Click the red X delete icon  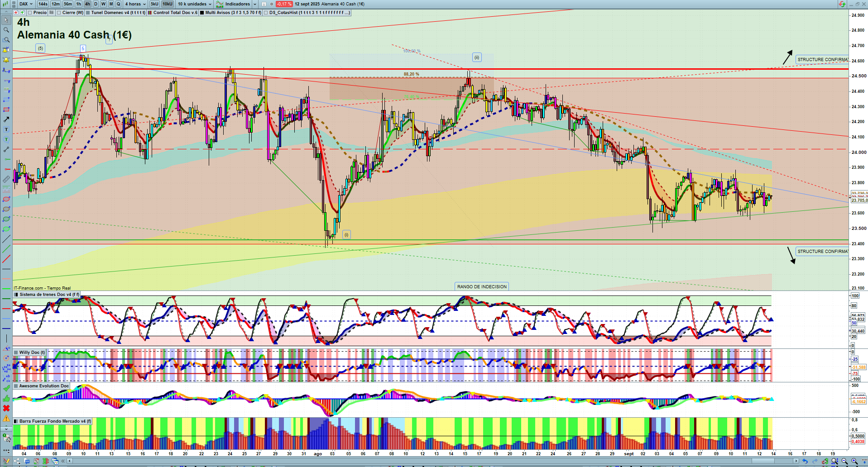pos(6,408)
